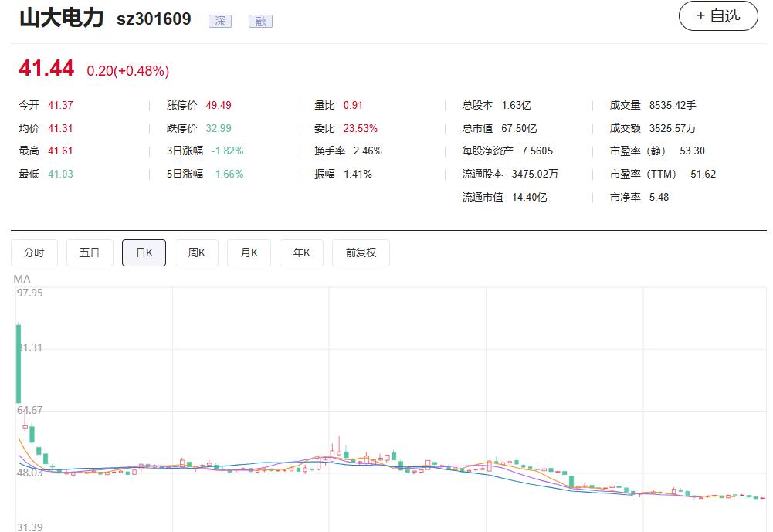The image size is (773, 532).
Task: Click the current price 41.44
Action: point(45,69)
